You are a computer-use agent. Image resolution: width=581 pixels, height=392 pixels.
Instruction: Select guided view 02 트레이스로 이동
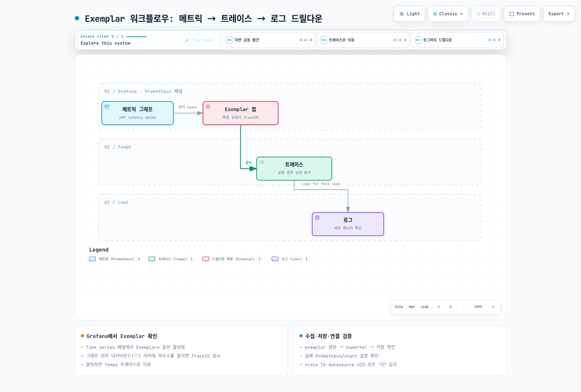(363, 40)
